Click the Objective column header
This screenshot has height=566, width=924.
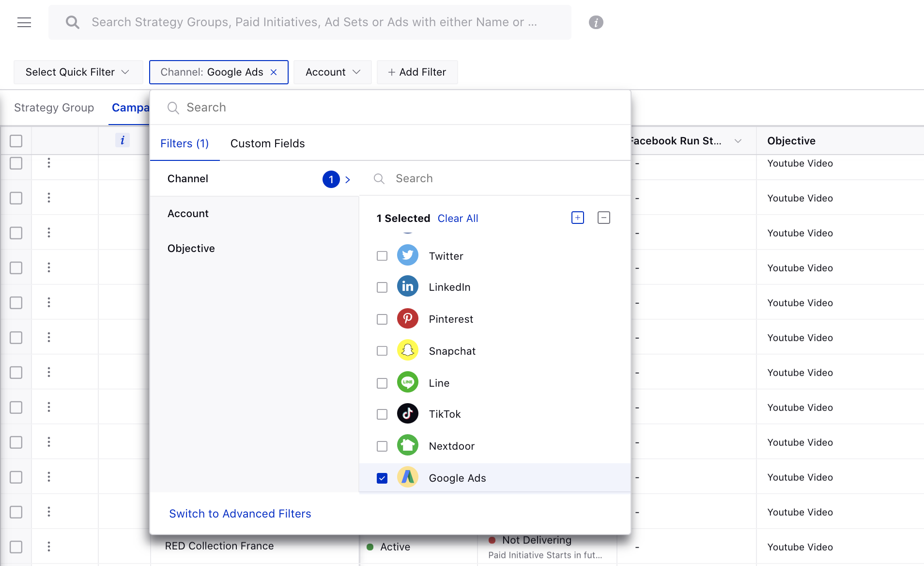coord(791,141)
